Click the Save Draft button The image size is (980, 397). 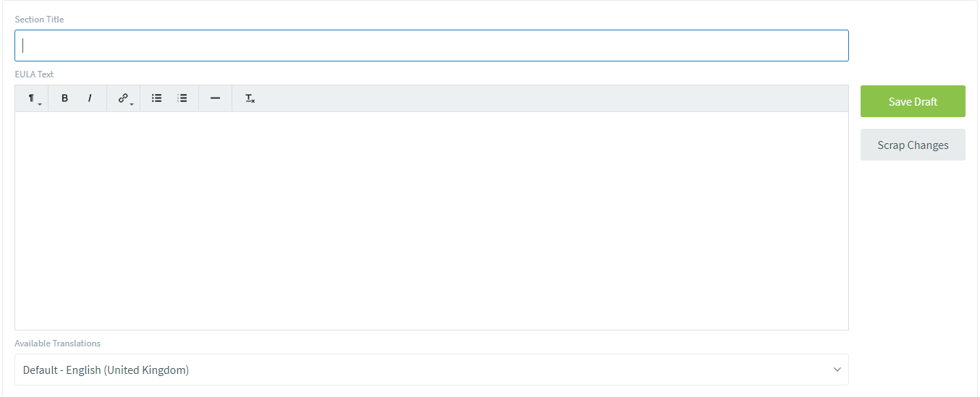coord(913,101)
